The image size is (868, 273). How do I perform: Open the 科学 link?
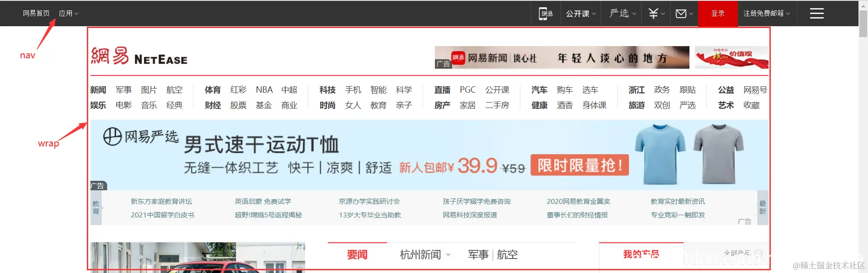pos(404,90)
